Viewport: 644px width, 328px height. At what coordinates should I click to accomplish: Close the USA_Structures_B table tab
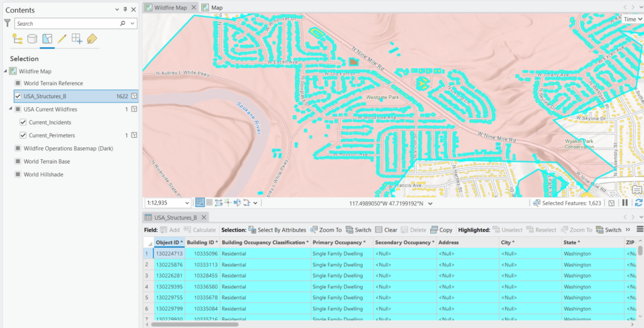[203, 217]
